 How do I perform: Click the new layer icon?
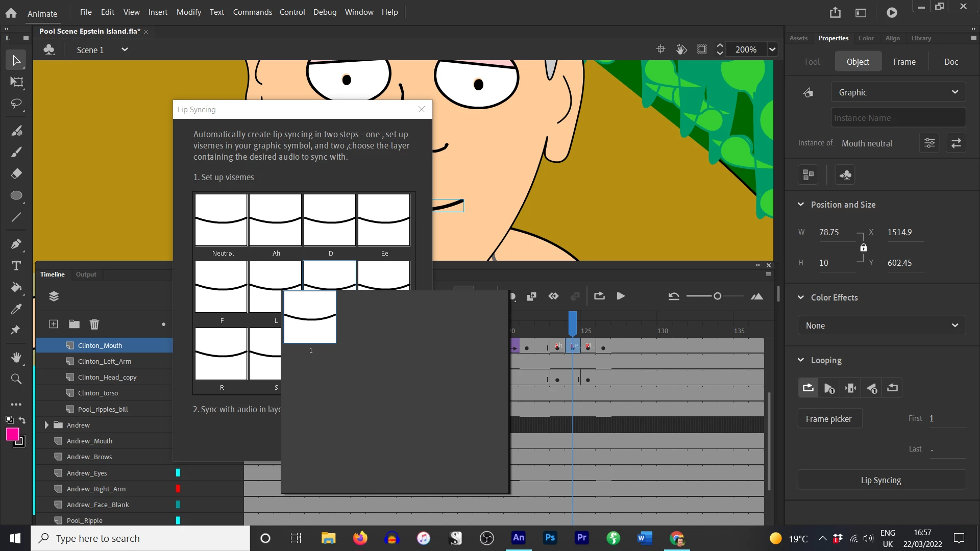[x=54, y=324]
